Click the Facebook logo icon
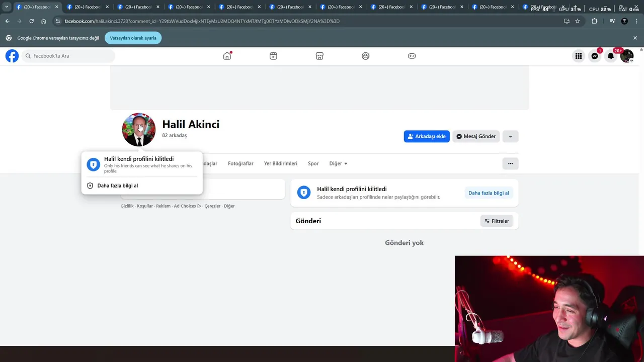This screenshot has width=644, height=362. (x=12, y=56)
